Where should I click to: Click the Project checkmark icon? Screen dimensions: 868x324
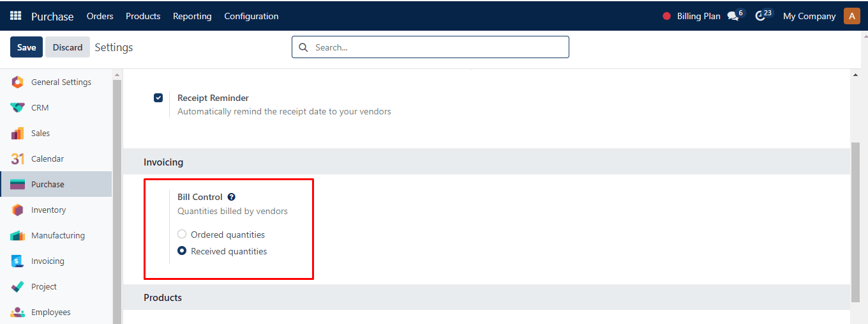pyautogui.click(x=17, y=286)
